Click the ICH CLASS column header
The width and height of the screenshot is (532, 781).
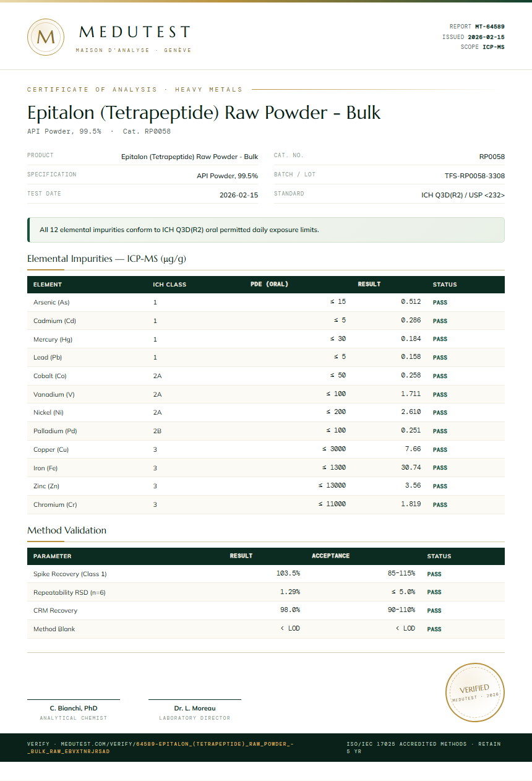pyautogui.click(x=169, y=285)
